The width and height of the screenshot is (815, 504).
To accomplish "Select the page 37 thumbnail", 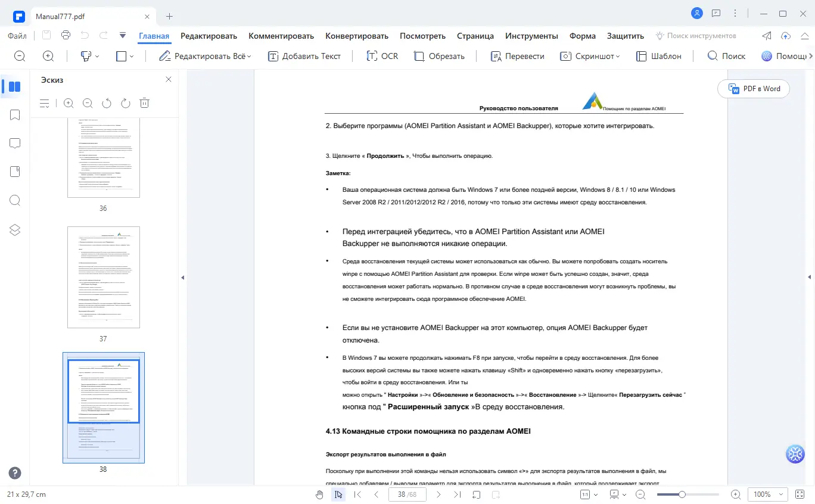I will (103, 277).
